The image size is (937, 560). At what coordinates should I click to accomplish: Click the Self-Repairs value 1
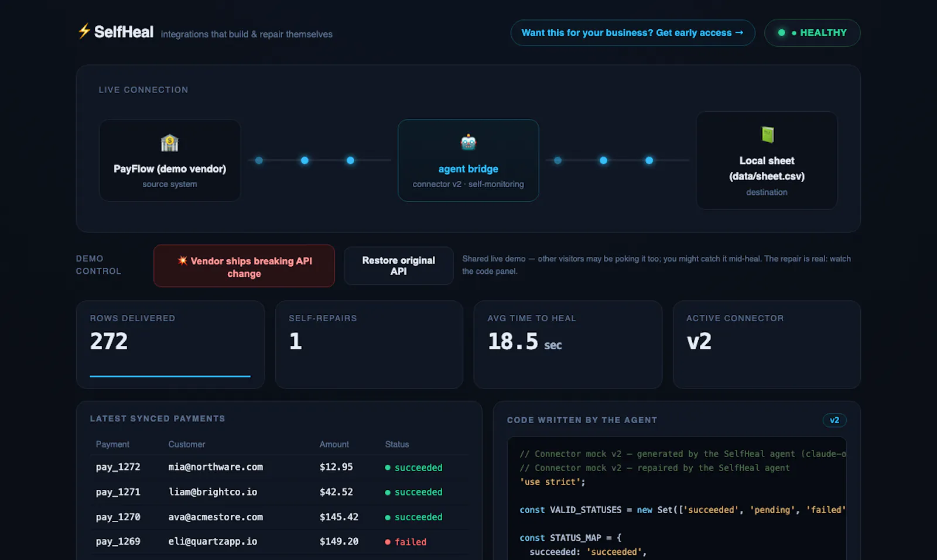295,341
